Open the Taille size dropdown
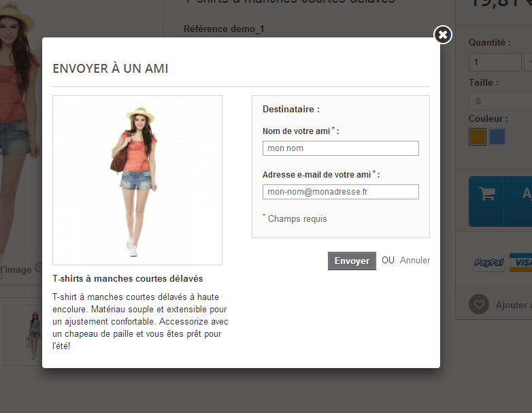This screenshot has width=532, height=413. (x=500, y=101)
